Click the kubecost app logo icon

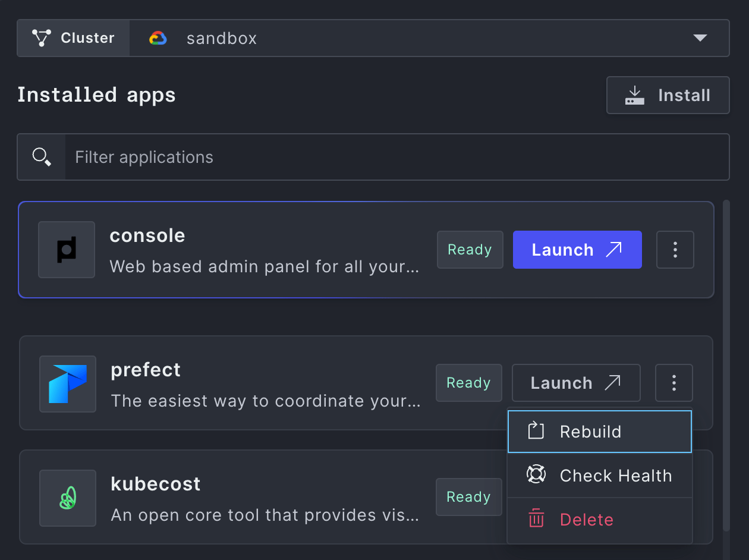point(68,498)
